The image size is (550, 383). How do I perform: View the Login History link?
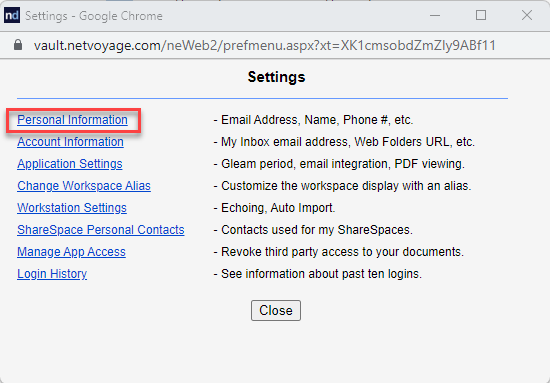52,274
